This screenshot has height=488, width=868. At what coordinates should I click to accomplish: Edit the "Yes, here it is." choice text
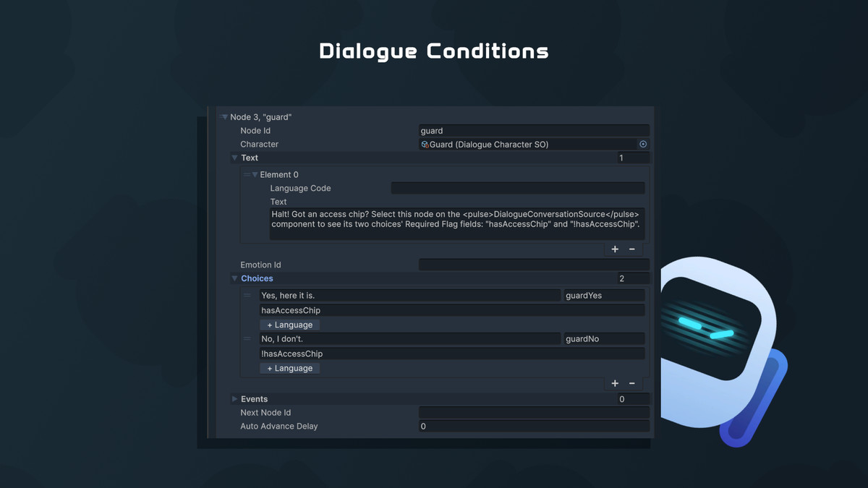[410, 296]
